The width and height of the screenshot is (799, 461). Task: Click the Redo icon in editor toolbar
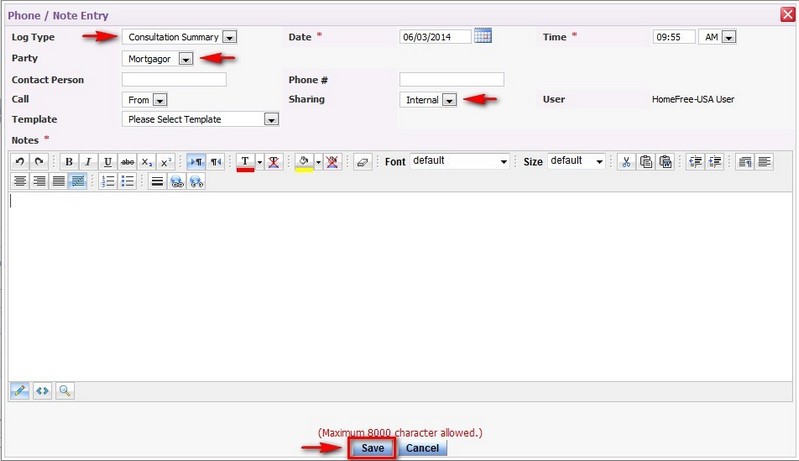[39, 162]
